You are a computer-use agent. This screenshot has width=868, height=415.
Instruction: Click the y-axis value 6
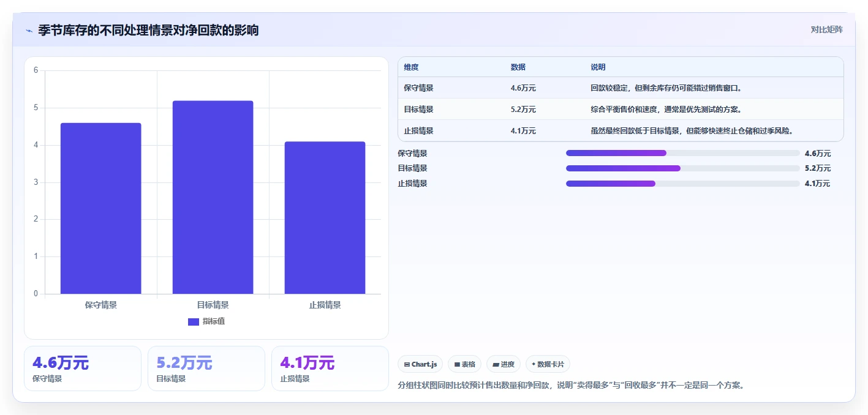pos(36,70)
